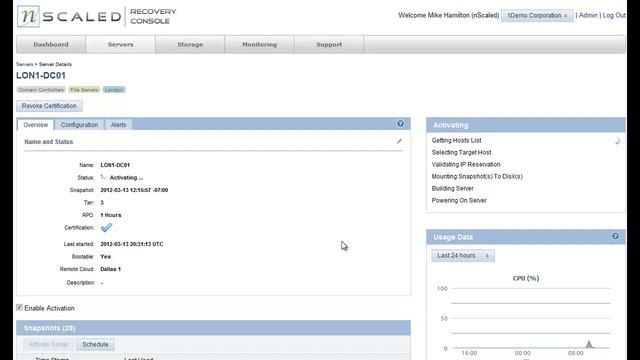Click the Activate Server button
640x360 pixels.
[49, 344]
